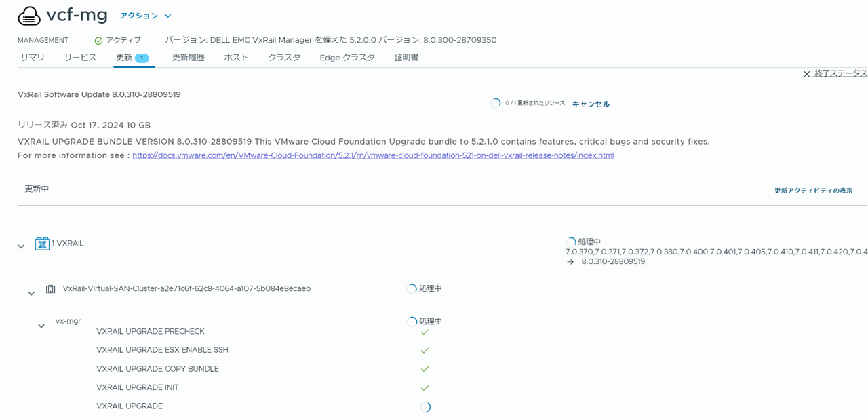Click the 0/1 更新されたリソース progress text
Screen dimensions: 868x420
[535, 103]
